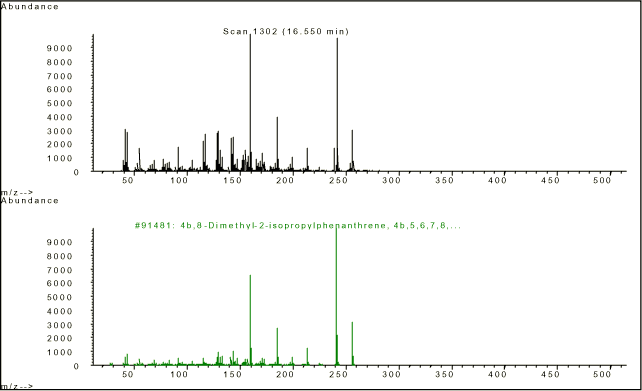This screenshot has width=642, height=391.
Task: Select the green library peak near m/z 259
Action: 352,344
